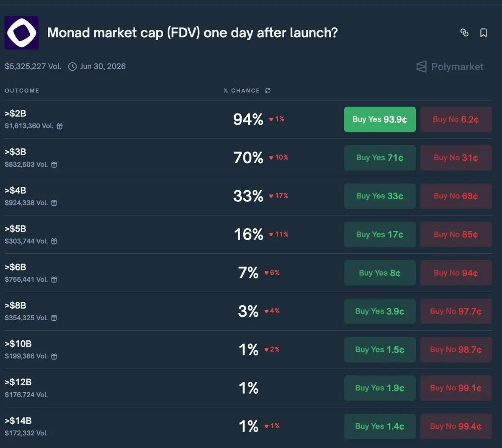Expand the >$14B outcome row
502x448 pixels.
coord(126,426)
